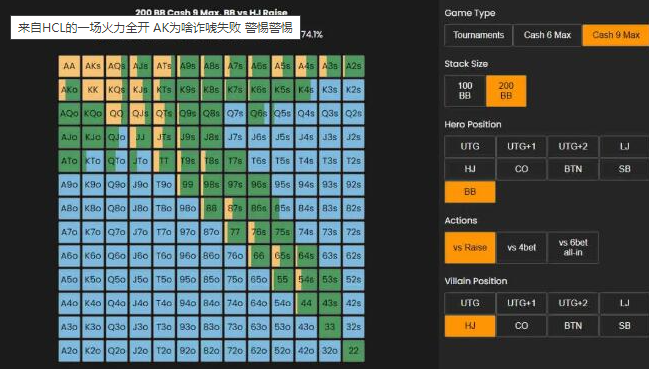Click the 76s hand cell
The height and width of the screenshot is (369, 649).
[x=259, y=232]
